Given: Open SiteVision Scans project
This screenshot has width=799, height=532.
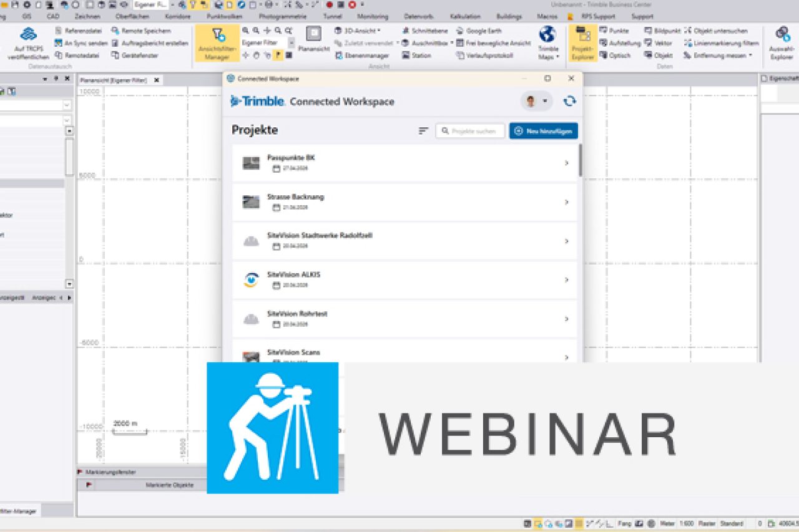Looking at the screenshot, I should point(404,353).
